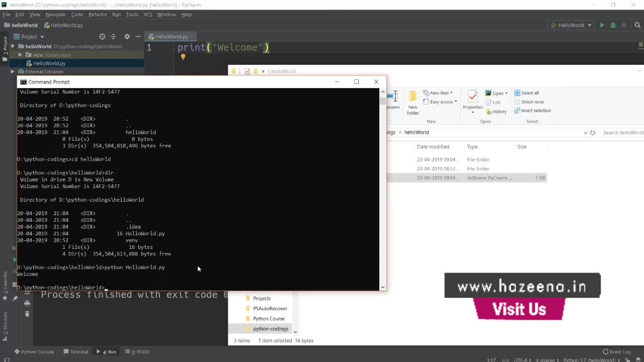The image size is (644, 362).
Task: Click Command Prompt vertical scrollbar
Action: tap(382, 189)
